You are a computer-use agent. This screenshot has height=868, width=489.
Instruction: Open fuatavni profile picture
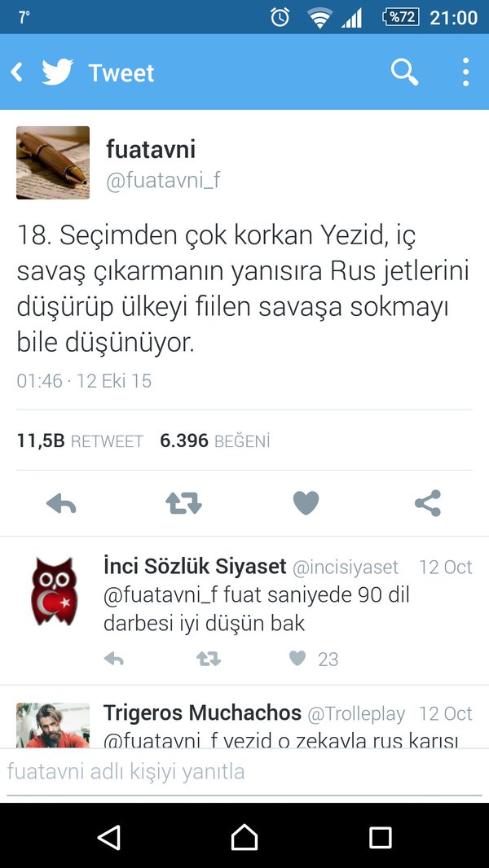point(53,163)
